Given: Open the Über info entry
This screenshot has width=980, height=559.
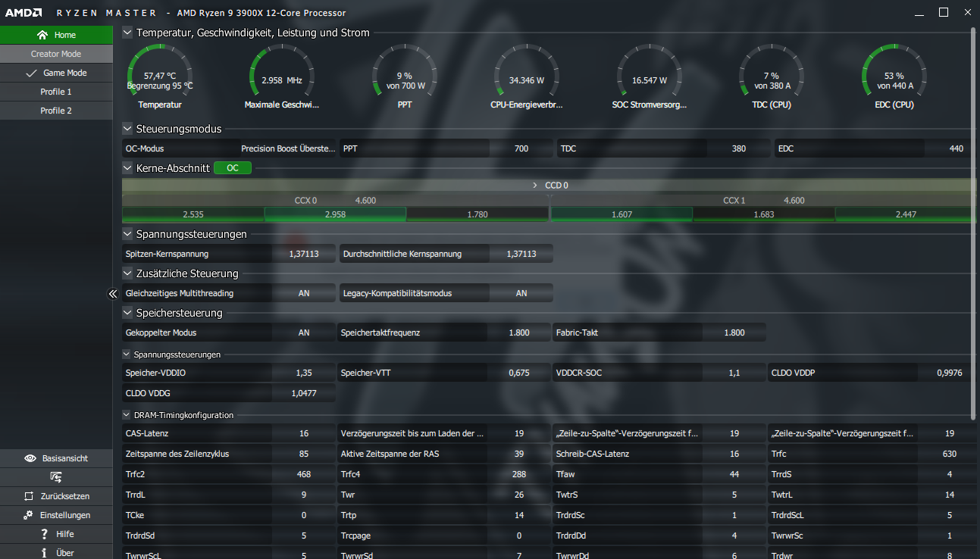Looking at the screenshot, I should (x=56, y=552).
